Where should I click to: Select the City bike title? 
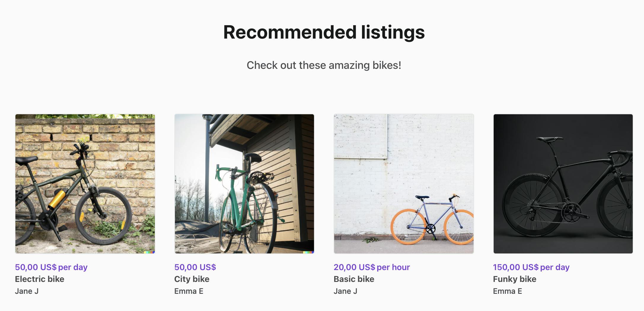(x=192, y=279)
